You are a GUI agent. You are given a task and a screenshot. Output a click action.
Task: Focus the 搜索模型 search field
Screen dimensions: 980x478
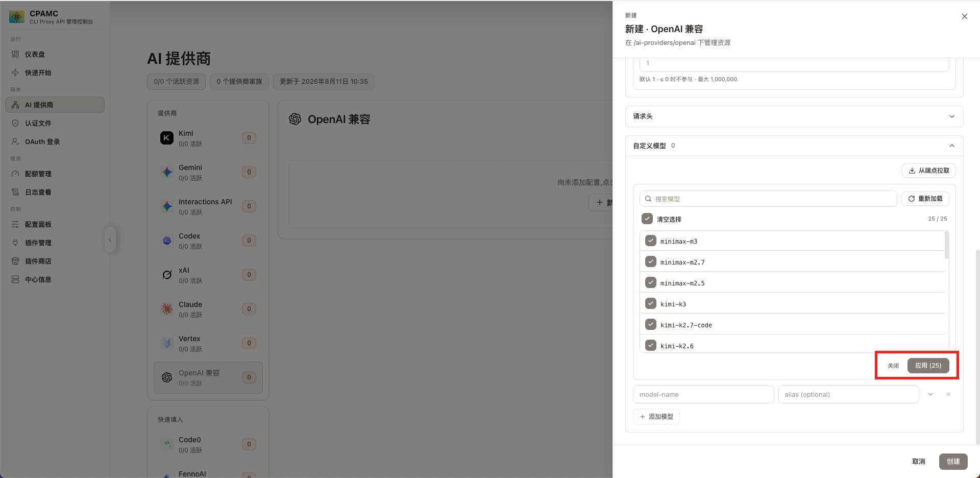(x=768, y=199)
